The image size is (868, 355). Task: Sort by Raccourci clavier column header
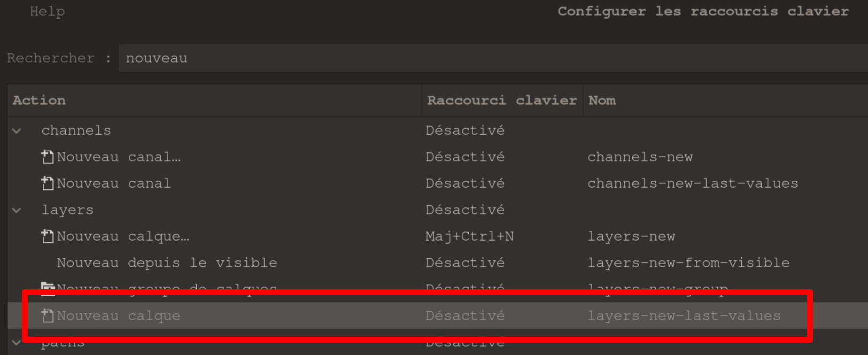pos(501,101)
